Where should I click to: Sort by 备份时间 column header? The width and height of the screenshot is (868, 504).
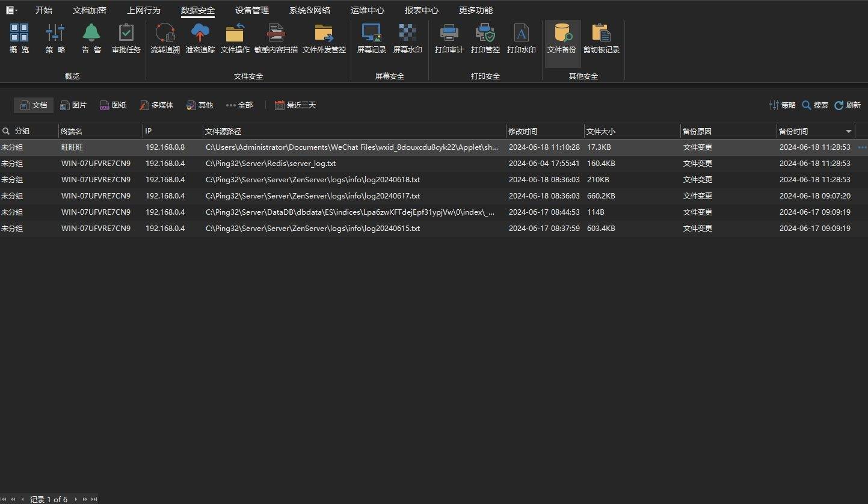pos(815,131)
